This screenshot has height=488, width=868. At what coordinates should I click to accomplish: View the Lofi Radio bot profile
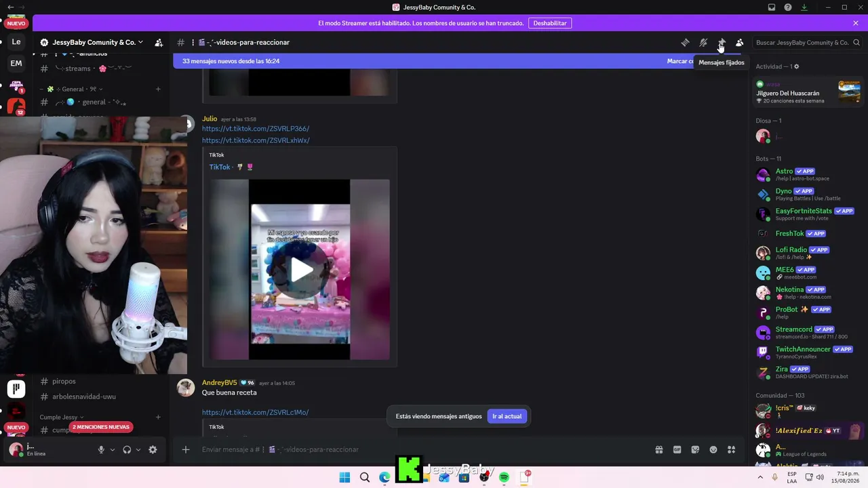tap(808, 253)
